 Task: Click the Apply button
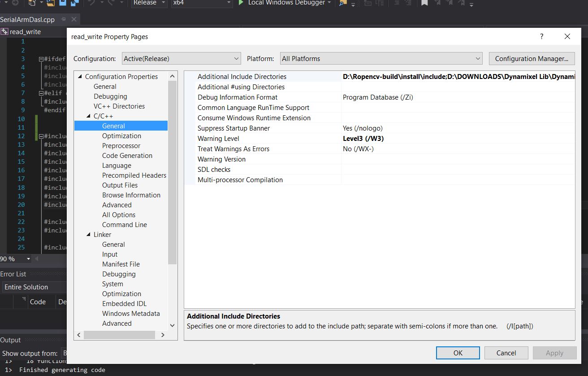coord(554,353)
